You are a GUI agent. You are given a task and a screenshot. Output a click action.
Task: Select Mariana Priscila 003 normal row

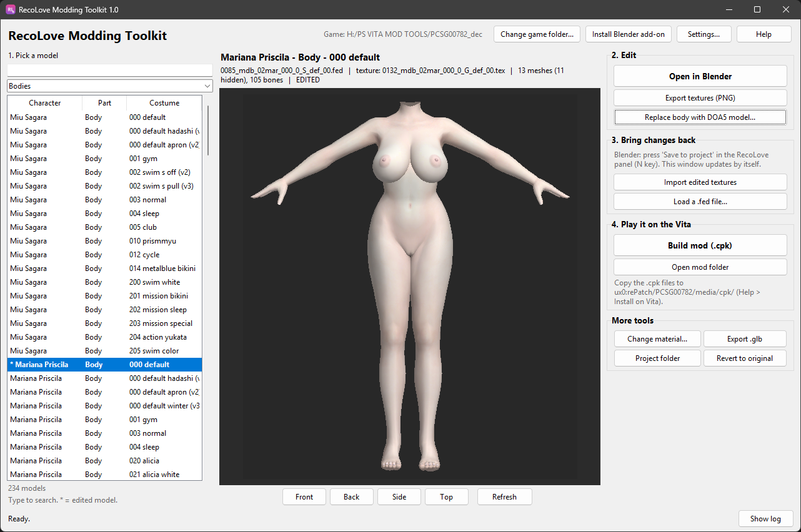(x=105, y=433)
